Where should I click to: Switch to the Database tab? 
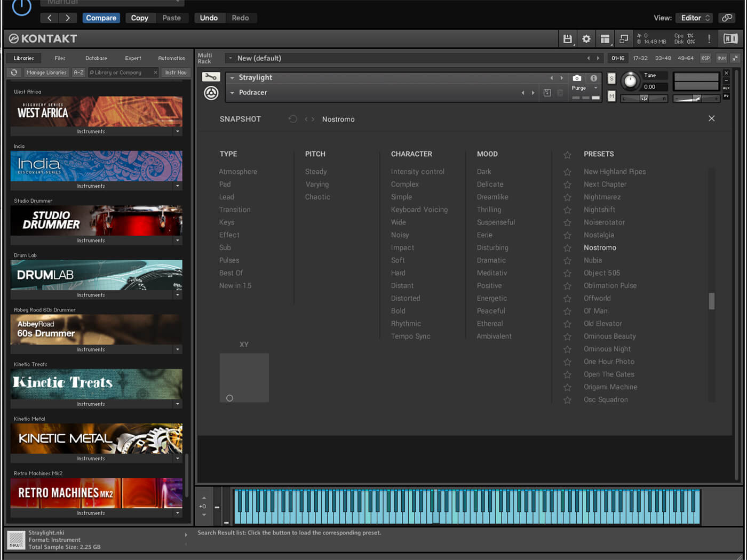point(96,58)
